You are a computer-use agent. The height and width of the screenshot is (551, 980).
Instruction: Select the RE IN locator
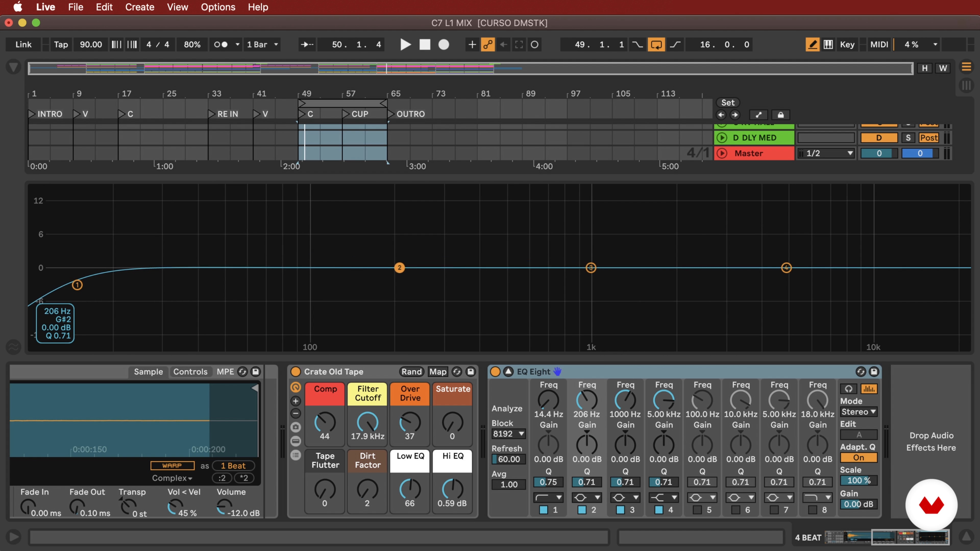point(223,114)
